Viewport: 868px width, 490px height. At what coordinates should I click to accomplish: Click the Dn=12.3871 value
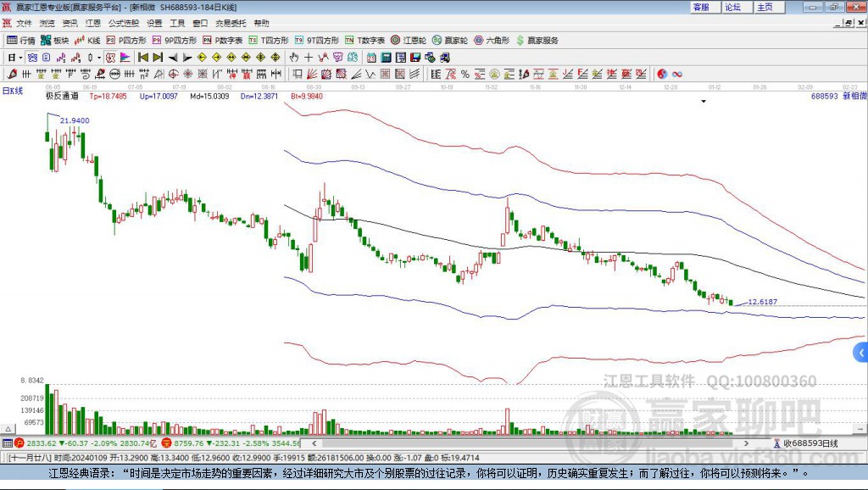pos(259,96)
